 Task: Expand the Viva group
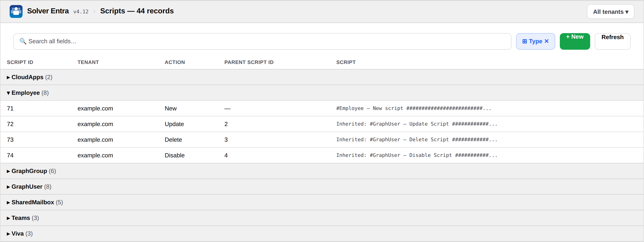322,234
